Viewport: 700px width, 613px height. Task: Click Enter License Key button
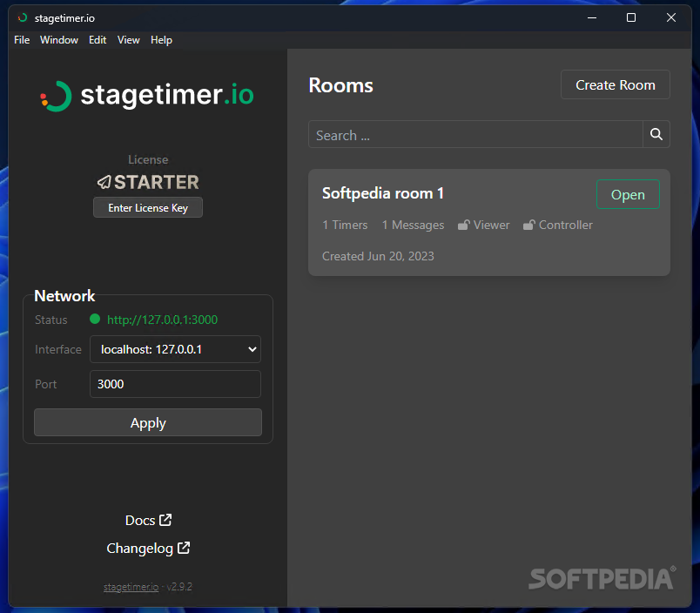pyautogui.click(x=148, y=207)
